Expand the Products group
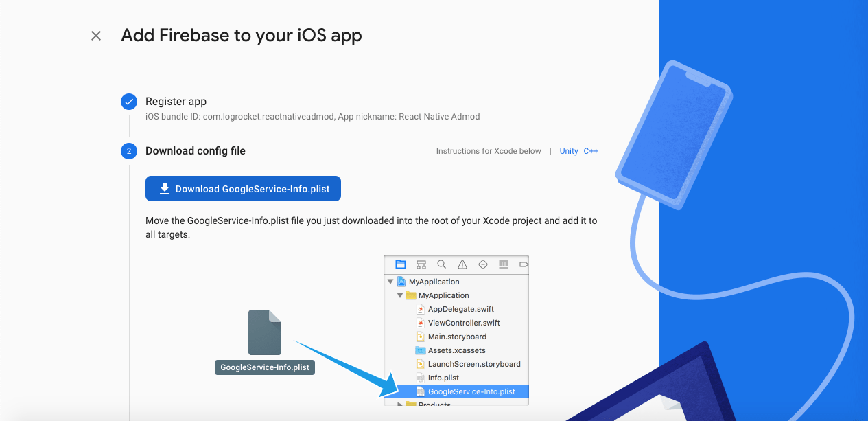 click(400, 405)
